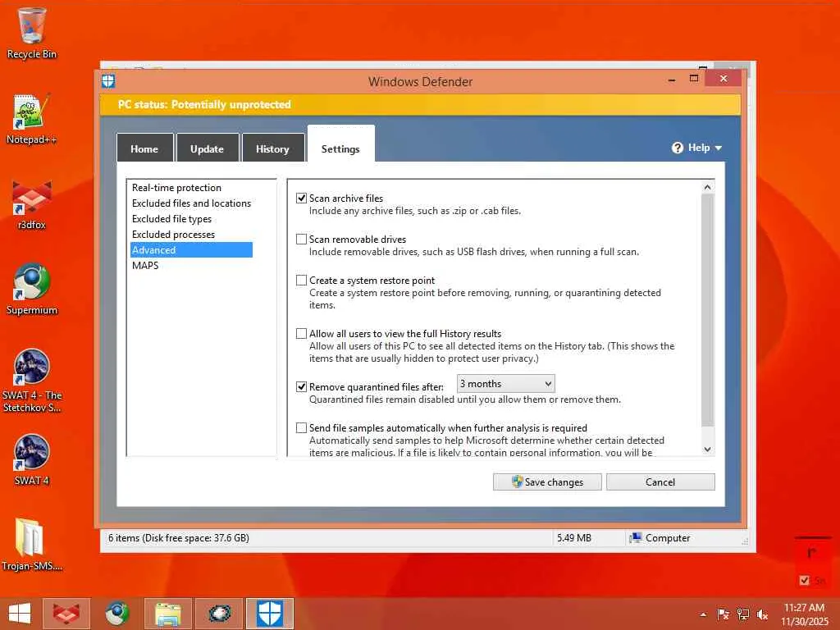Click the muted volume tray icon
Screen dimensions: 840x630
click(762, 614)
